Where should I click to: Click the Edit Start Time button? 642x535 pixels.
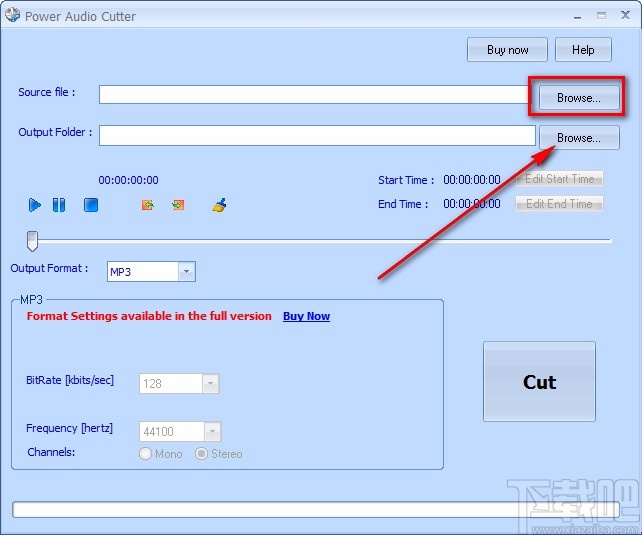(x=559, y=179)
